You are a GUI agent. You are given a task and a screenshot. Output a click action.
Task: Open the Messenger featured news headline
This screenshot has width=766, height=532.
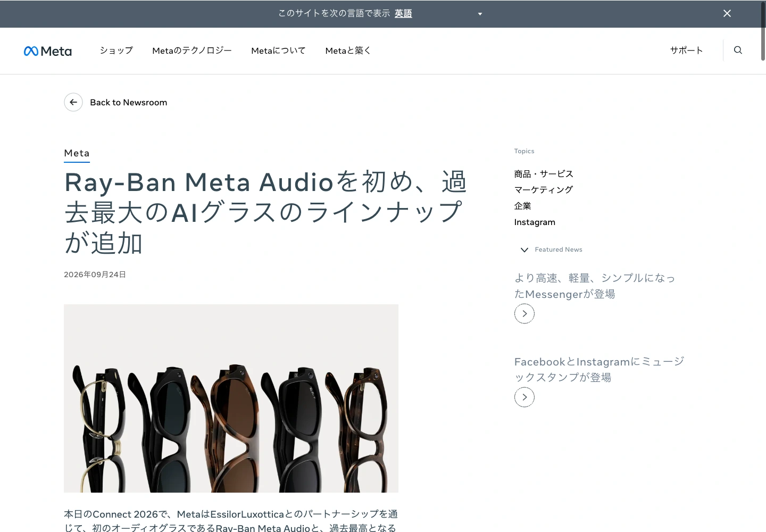point(595,286)
